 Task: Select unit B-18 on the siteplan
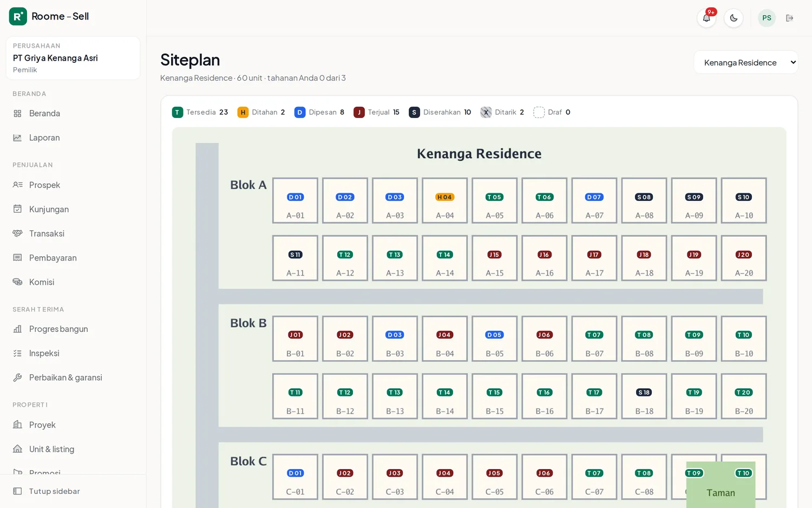[x=644, y=396]
